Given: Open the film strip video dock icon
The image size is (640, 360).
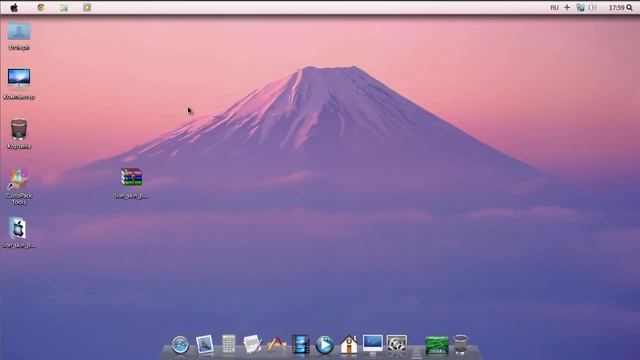Looking at the screenshot, I should click(301, 344).
